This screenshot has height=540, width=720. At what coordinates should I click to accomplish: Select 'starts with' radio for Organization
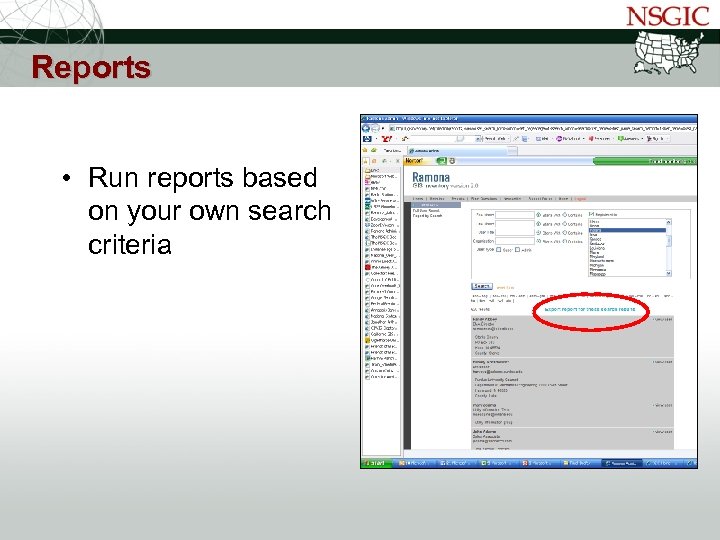(539, 241)
